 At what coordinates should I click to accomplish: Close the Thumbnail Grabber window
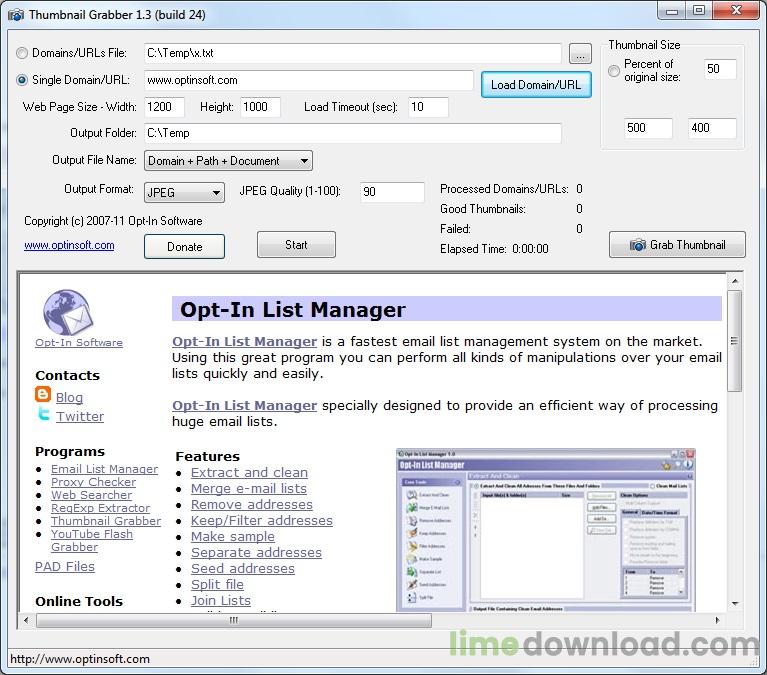point(736,11)
